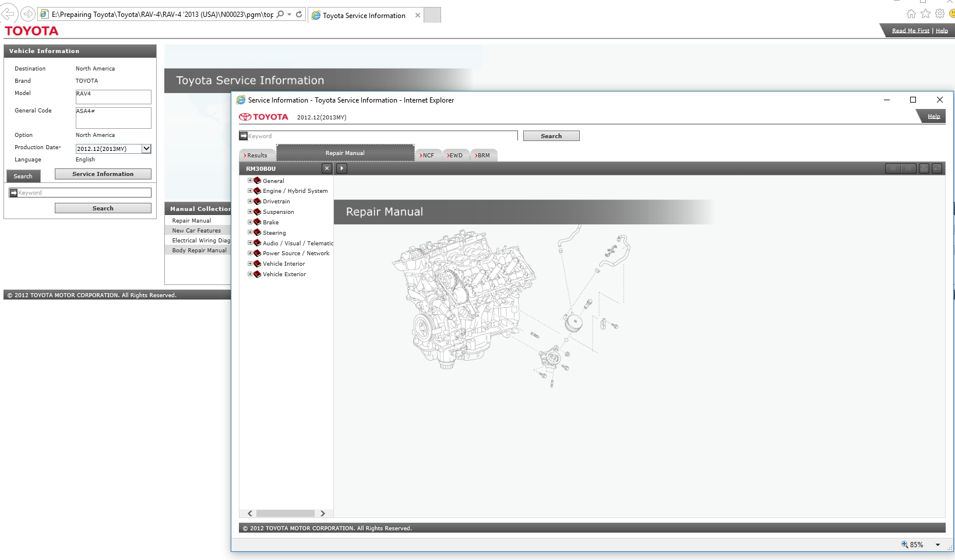Image resolution: width=955 pixels, height=560 pixels.
Task: Switch to the Results tab
Action: point(257,155)
